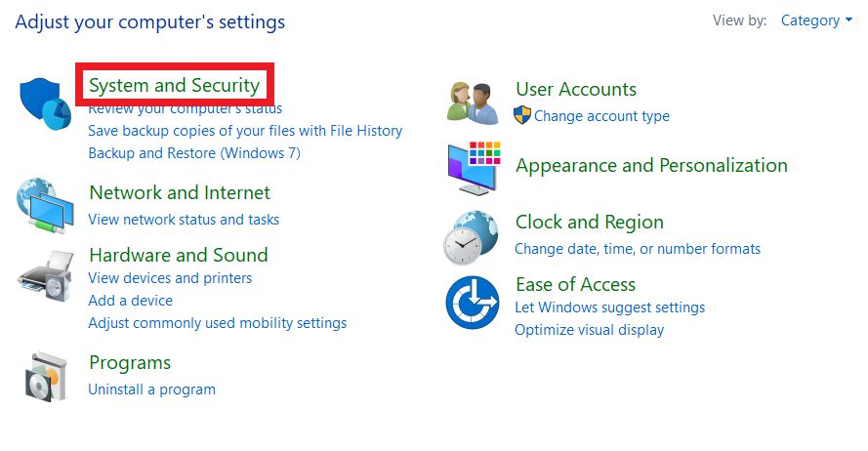Image resolution: width=868 pixels, height=451 pixels.
Task: Open View devices and printers
Action: click(170, 278)
